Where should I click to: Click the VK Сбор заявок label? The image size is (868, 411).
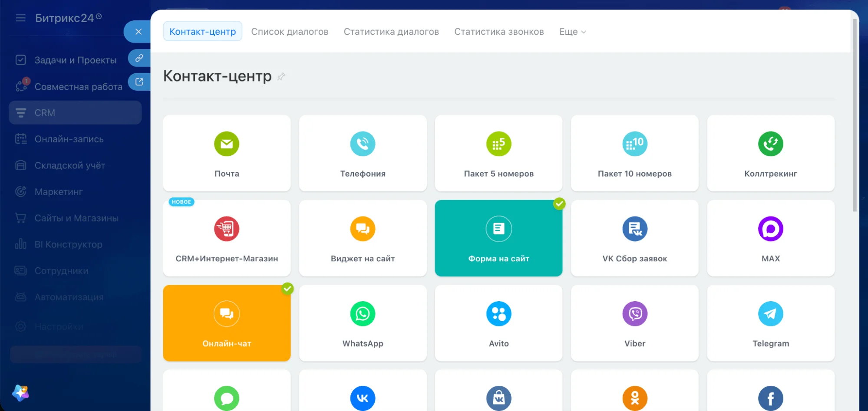tap(635, 259)
